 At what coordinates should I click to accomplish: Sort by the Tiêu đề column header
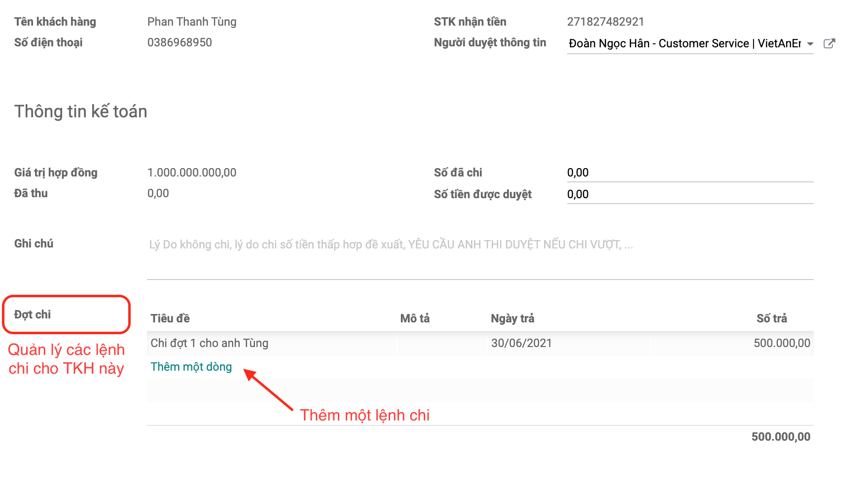point(170,318)
